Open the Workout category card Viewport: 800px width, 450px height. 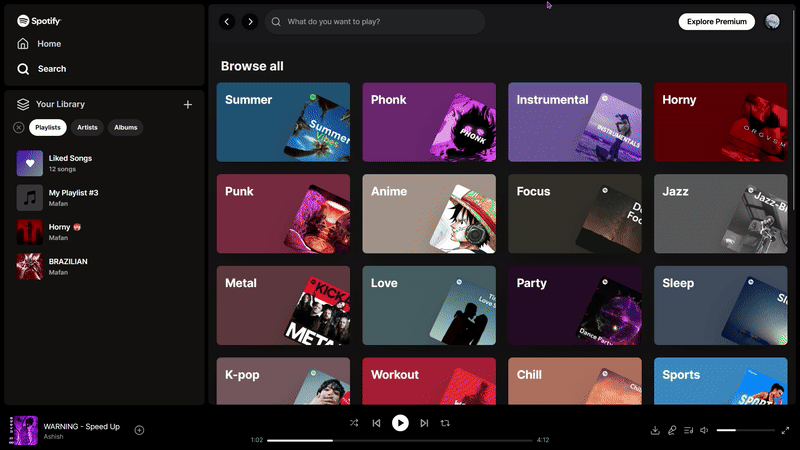point(429,381)
